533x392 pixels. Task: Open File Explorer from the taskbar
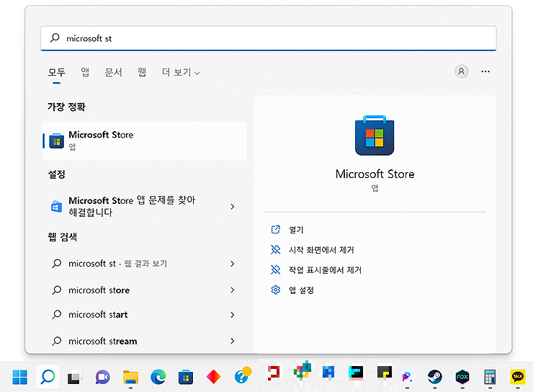coord(130,377)
